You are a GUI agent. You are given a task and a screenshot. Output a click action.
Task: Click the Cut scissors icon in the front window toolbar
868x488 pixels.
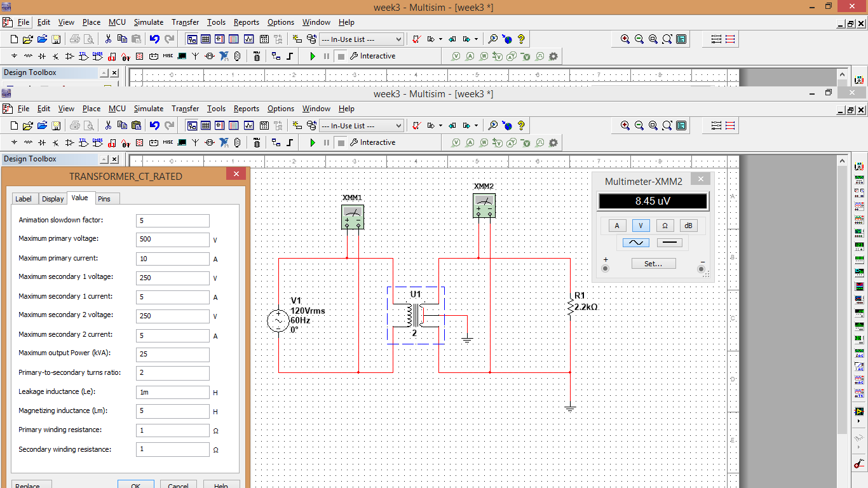(x=108, y=126)
